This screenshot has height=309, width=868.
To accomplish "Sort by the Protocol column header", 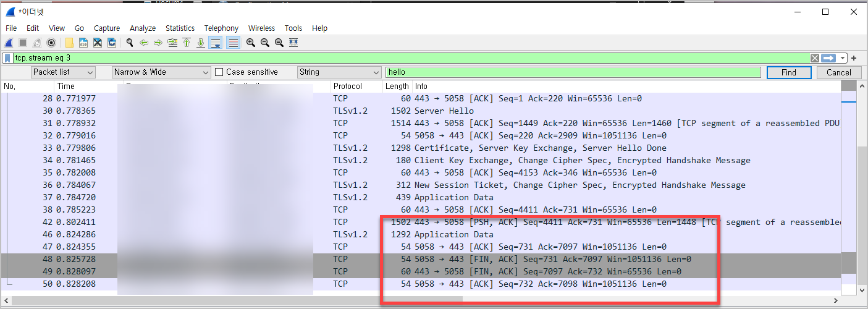I will (356, 86).
